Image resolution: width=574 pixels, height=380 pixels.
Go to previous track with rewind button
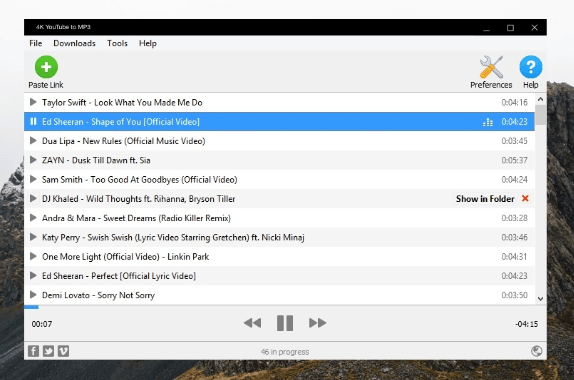coord(253,323)
